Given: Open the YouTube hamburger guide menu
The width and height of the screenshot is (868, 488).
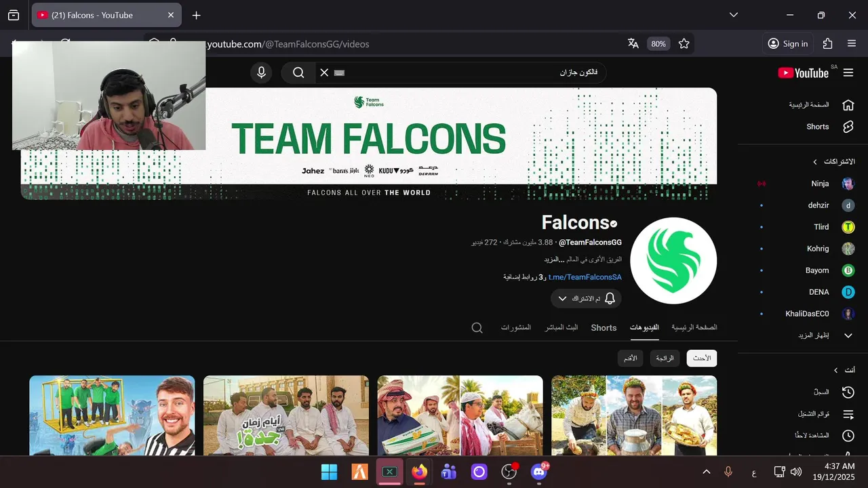Looking at the screenshot, I should pyautogui.click(x=848, y=73).
